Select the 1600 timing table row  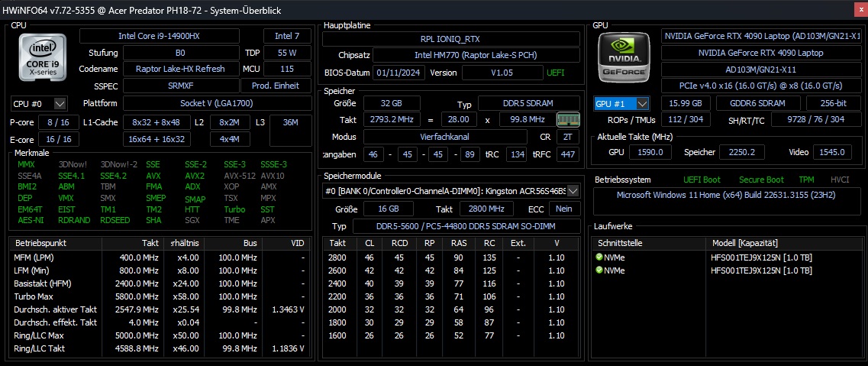coord(451,335)
